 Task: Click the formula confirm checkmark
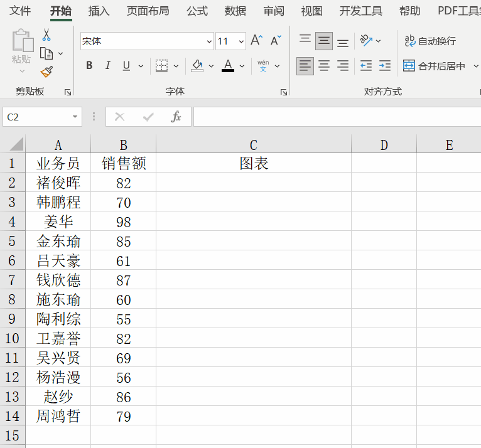[148, 117]
